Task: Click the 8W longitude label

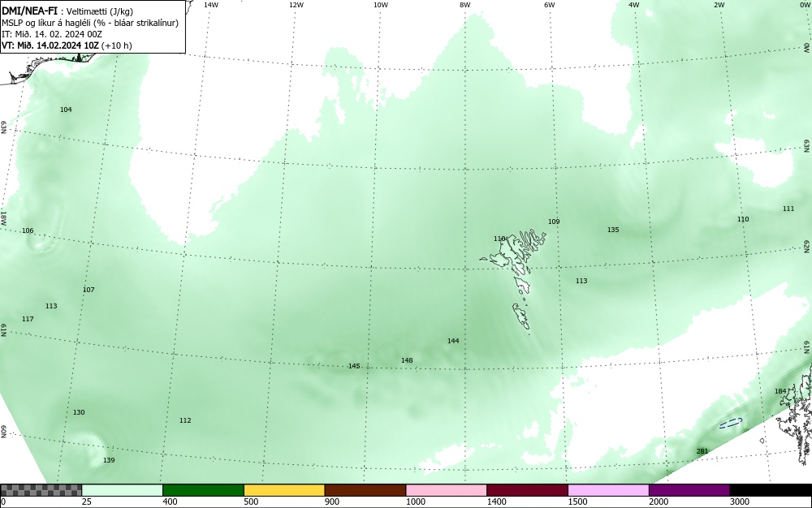Action: (465, 5)
